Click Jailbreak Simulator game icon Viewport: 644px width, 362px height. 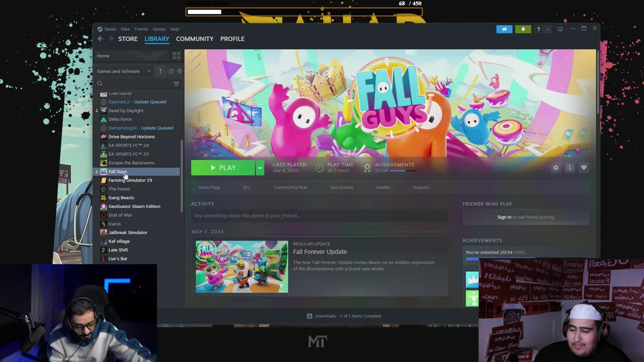(x=104, y=232)
